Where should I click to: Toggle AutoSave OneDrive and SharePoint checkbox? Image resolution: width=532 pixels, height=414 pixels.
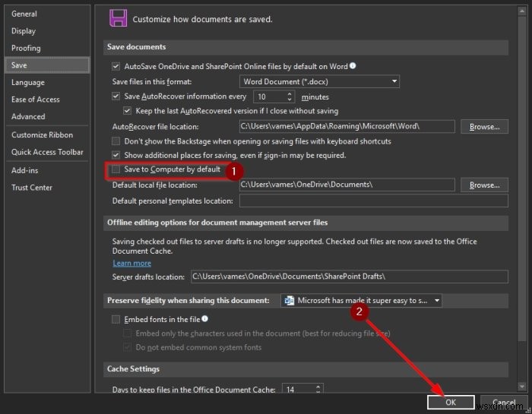click(x=116, y=66)
